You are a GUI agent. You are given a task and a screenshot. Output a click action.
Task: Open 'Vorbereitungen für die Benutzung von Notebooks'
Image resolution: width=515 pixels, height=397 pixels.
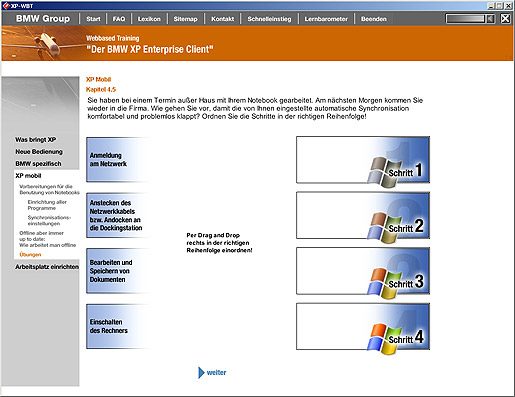49,189
